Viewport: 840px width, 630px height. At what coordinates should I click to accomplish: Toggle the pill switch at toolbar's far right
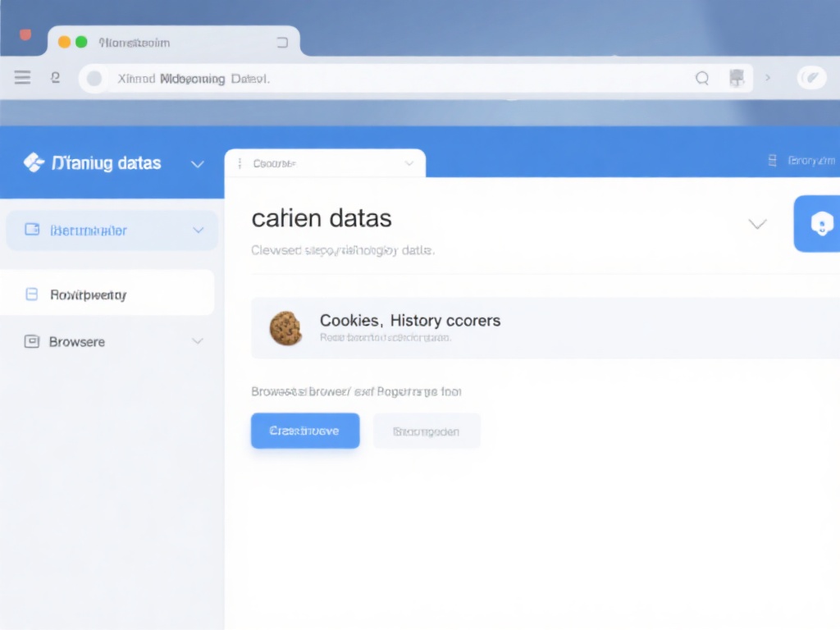pyautogui.click(x=811, y=78)
